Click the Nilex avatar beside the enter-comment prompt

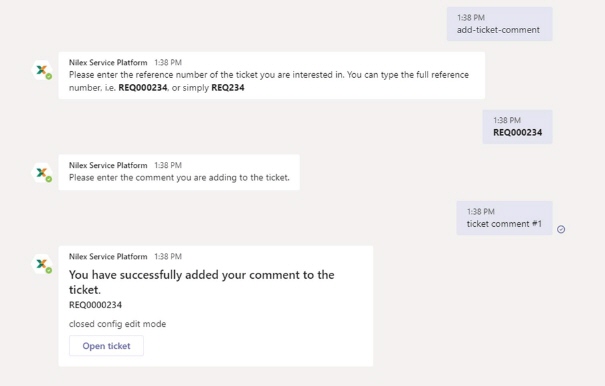tap(42, 173)
